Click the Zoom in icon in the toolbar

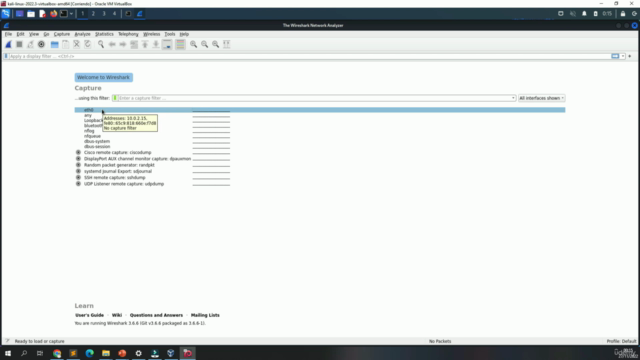[x=193, y=44]
